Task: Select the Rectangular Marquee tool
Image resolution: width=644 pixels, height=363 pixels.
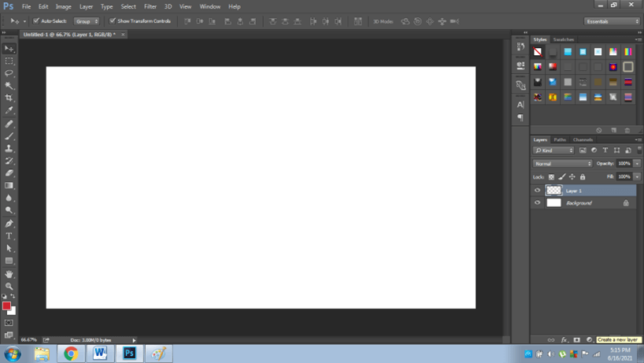Action: click(x=9, y=61)
